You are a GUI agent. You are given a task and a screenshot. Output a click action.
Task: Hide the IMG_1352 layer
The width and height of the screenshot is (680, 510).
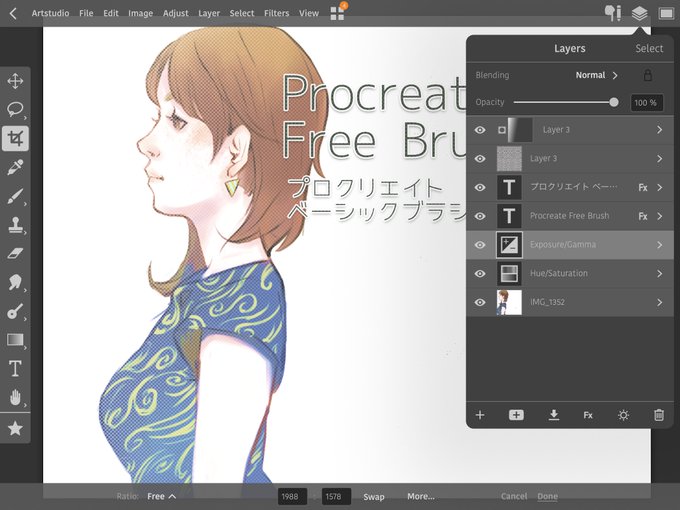480,302
